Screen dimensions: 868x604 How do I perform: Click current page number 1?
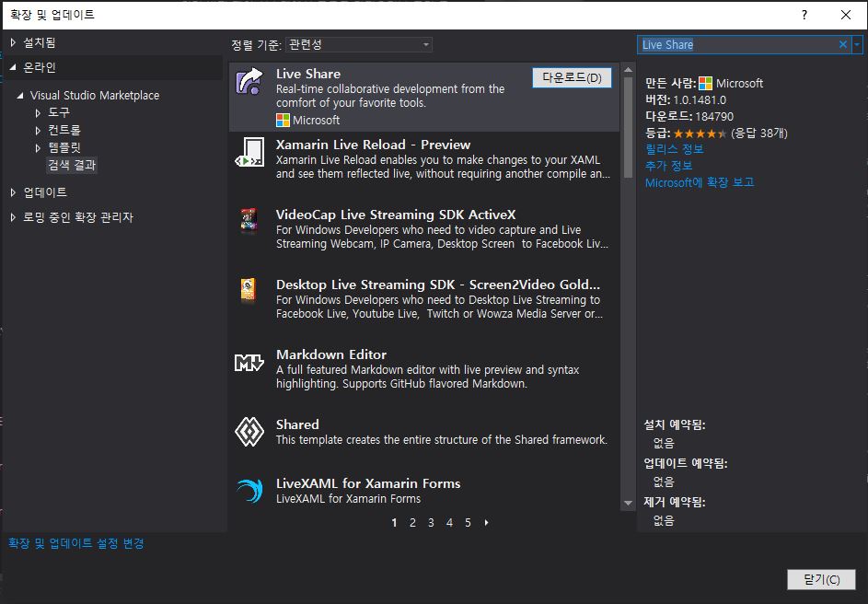click(394, 523)
